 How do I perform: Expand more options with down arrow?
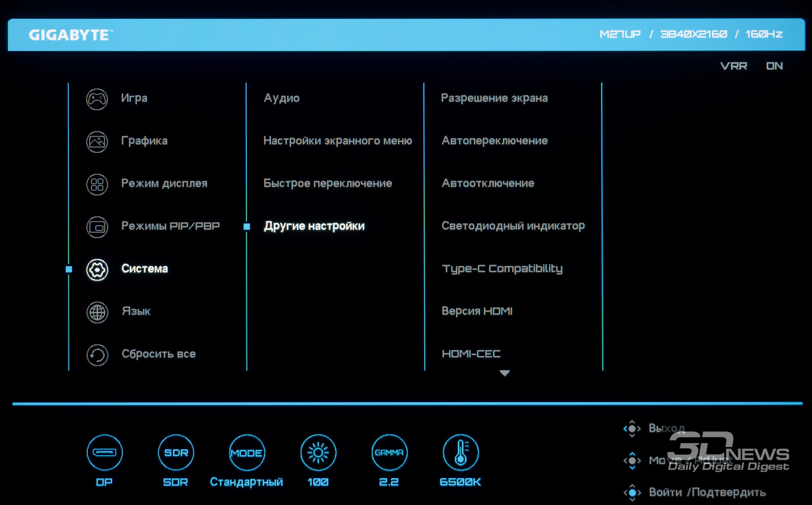point(504,373)
